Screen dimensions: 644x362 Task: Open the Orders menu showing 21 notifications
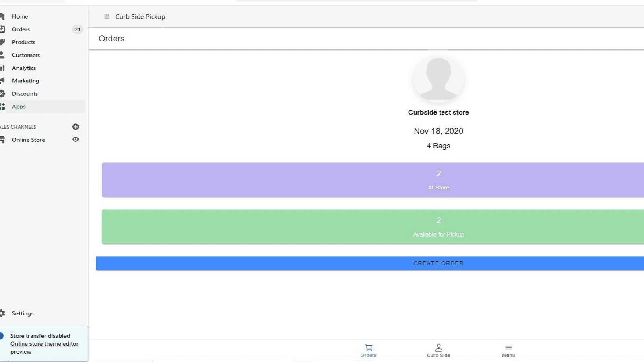point(21,29)
